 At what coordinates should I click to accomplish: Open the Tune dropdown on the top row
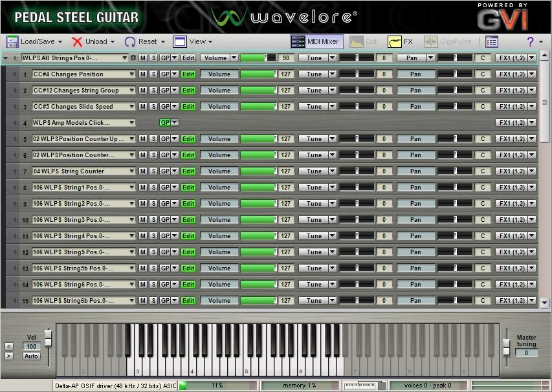click(x=332, y=58)
